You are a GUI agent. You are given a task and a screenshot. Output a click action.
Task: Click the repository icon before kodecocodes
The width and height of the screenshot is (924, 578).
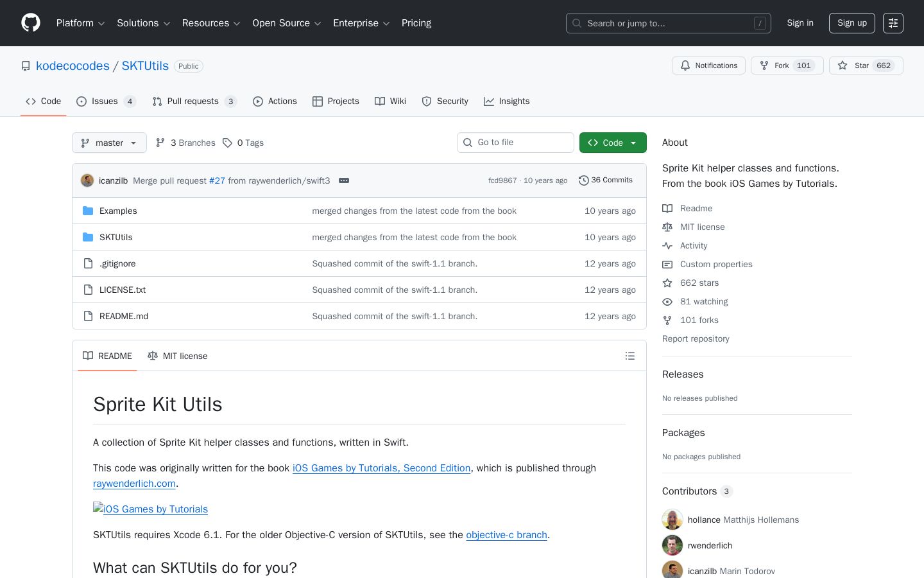tap(26, 66)
